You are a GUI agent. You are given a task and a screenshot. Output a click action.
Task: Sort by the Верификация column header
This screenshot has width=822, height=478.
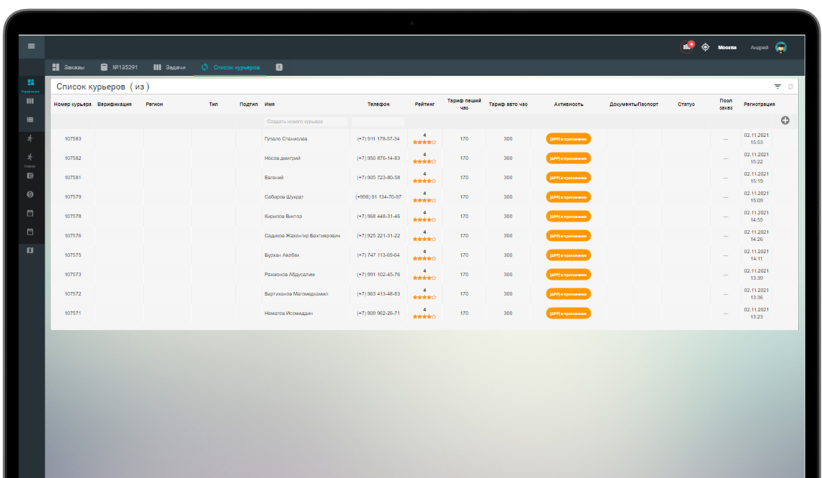click(x=114, y=104)
